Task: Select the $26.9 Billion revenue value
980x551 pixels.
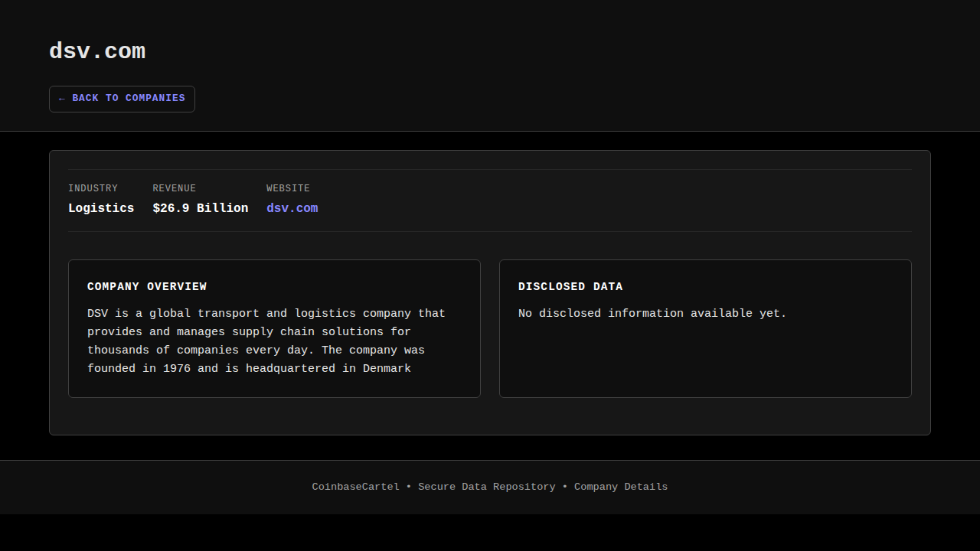Action: point(200,208)
